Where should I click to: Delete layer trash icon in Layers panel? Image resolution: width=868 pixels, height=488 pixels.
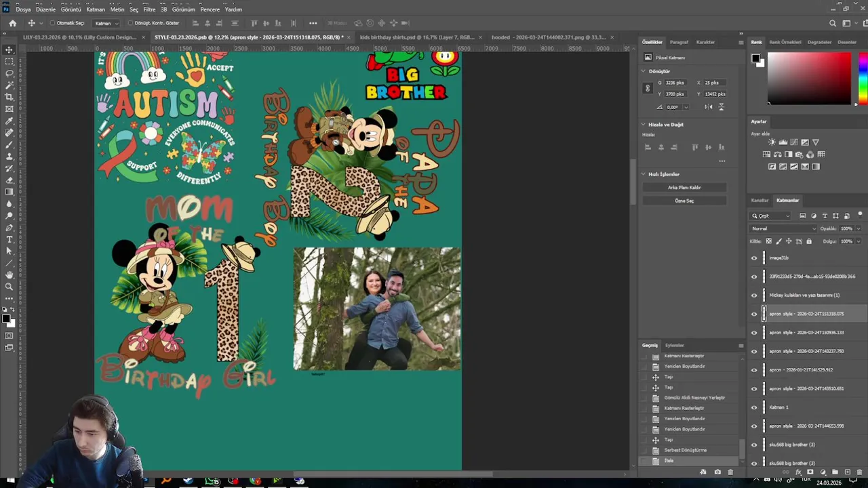pyautogui.click(x=859, y=472)
